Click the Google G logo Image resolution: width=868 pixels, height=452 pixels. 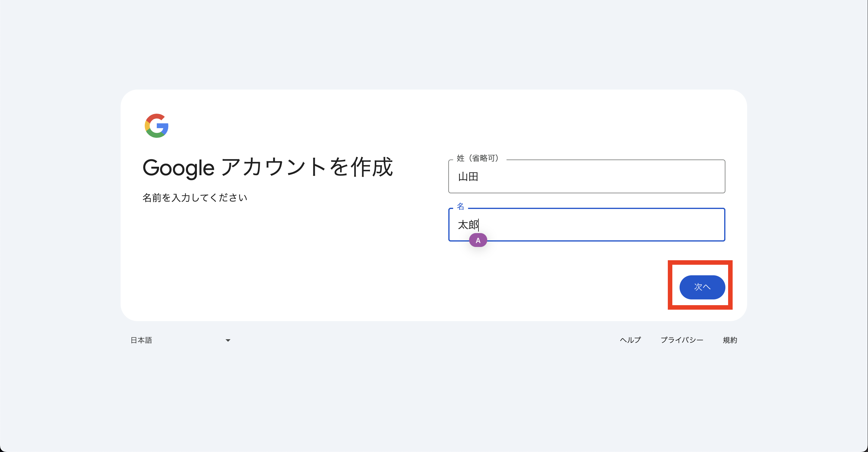156,126
